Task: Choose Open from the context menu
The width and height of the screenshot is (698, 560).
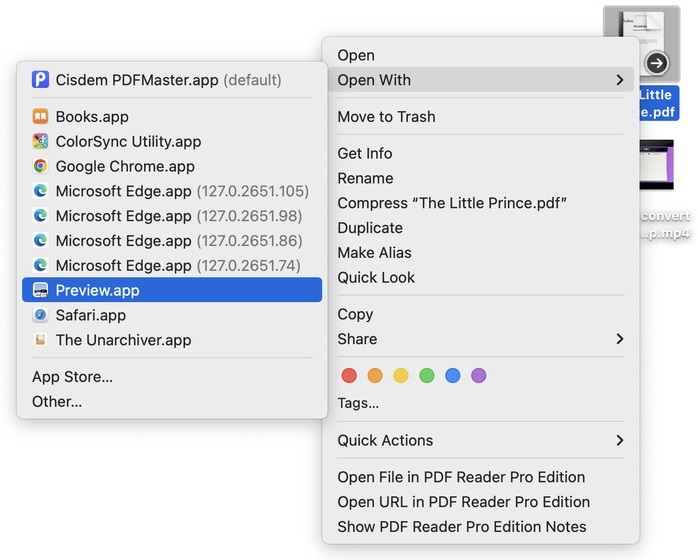Action: pos(481,55)
